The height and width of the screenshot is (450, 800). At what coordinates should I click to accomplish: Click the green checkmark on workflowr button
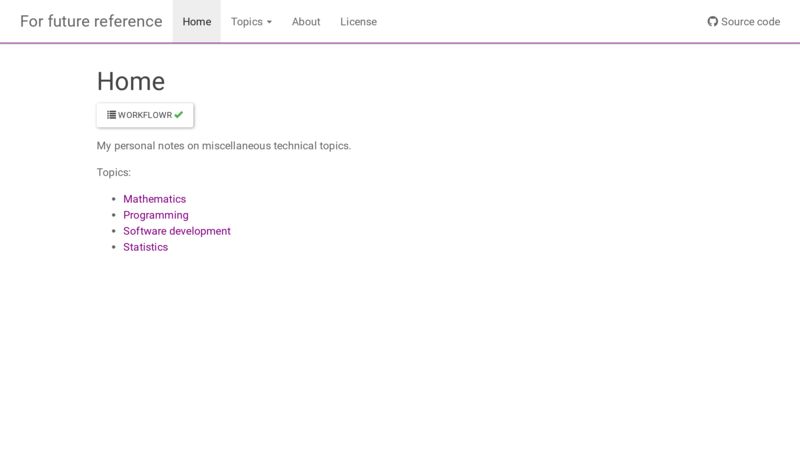179,115
